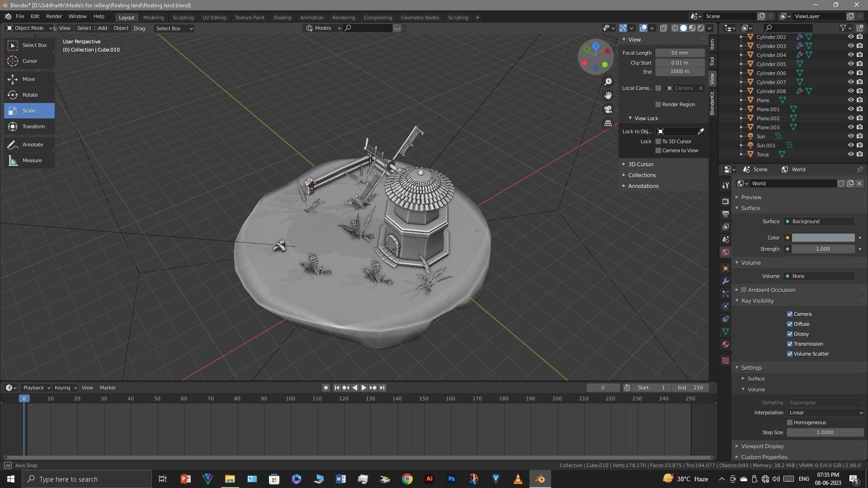Switch viewport to Rendered shading
This screenshot has height=488, width=868.
click(x=701, y=28)
